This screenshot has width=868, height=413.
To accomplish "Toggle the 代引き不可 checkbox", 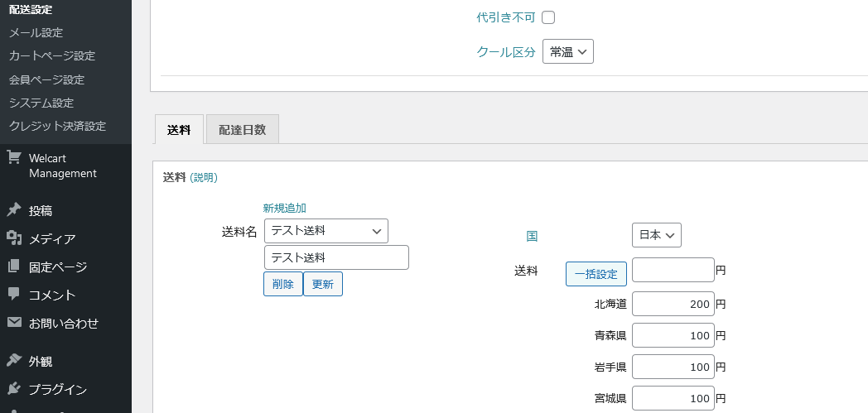I will click(x=548, y=17).
